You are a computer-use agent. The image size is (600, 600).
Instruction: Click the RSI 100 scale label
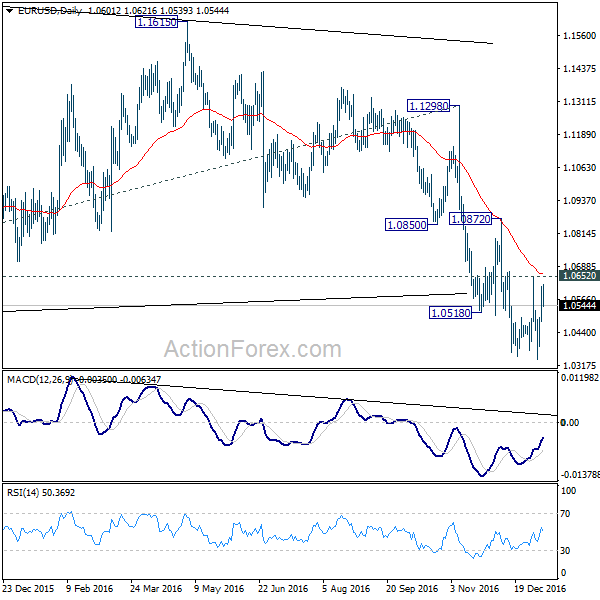tap(567, 491)
